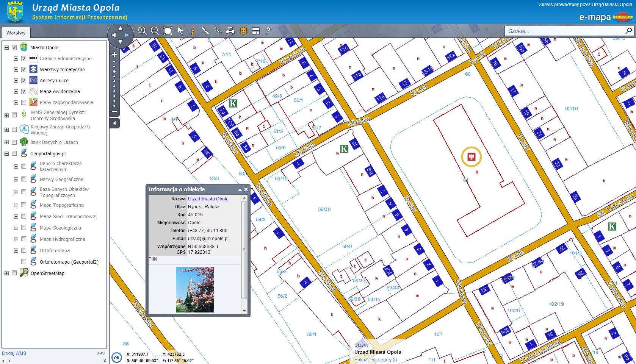
Task: Open the orange layers stack tool
Action: (x=243, y=31)
